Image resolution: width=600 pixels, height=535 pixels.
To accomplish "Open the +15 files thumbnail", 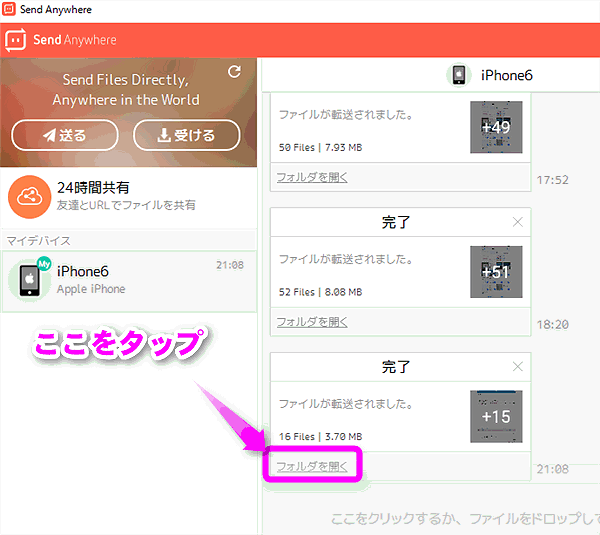I will pyautogui.click(x=496, y=415).
